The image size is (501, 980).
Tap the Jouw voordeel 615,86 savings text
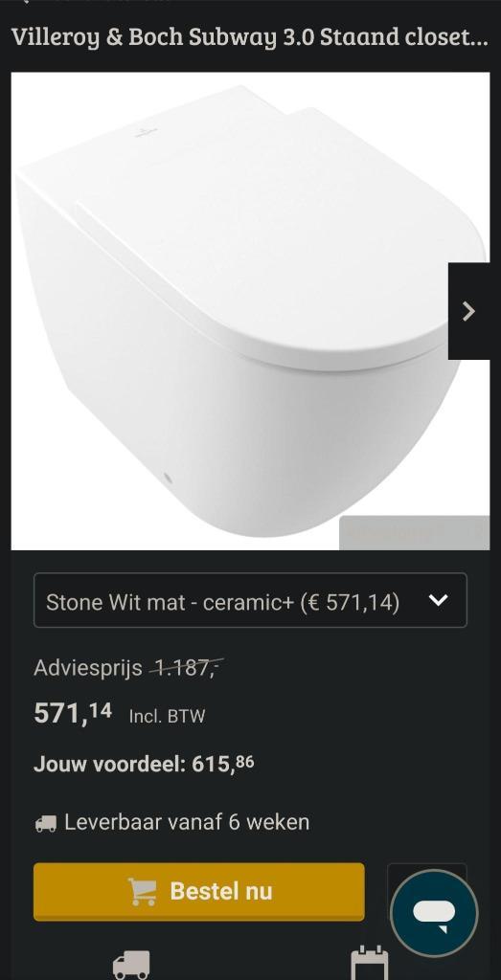pos(144,764)
